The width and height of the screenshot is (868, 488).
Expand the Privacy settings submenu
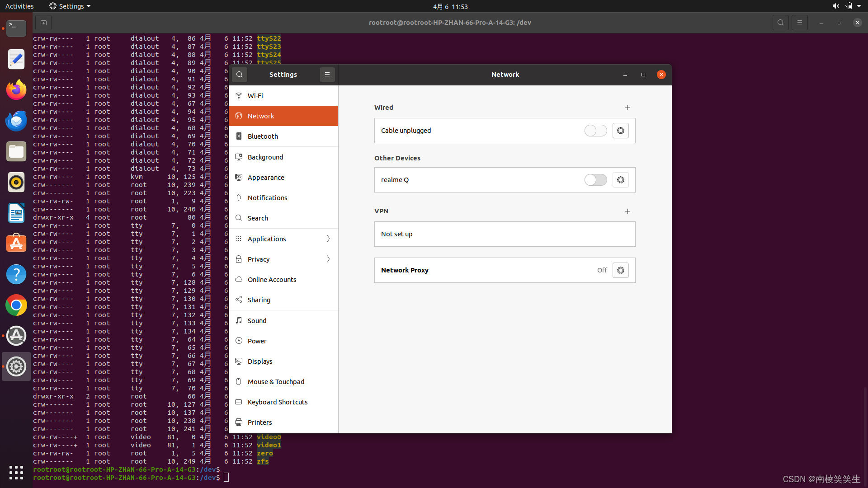[x=328, y=259]
